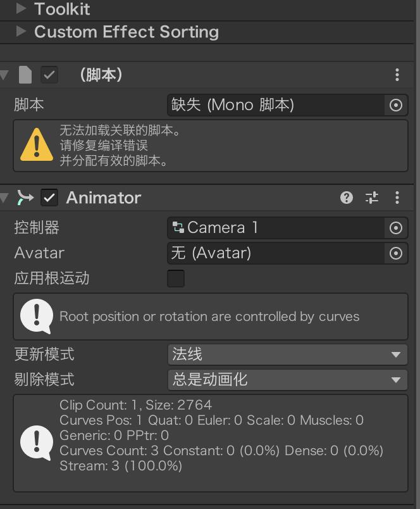Enable the 应用根运动 checkbox
This screenshot has width=420, height=509.
(176, 279)
